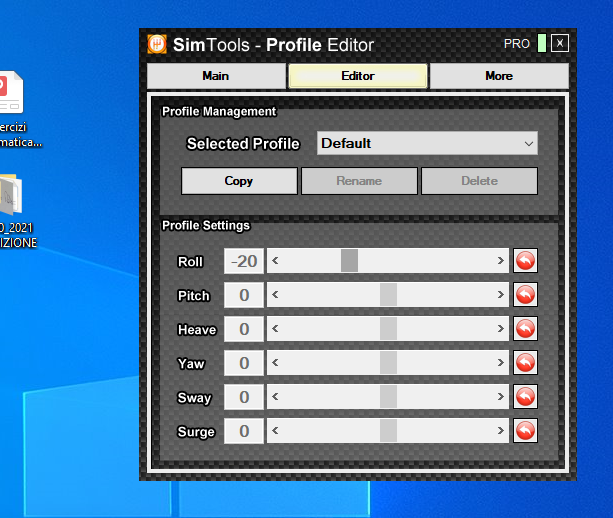Click the SimTools orange logo icon
The width and height of the screenshot is (613, 518).
pos(157,44)
